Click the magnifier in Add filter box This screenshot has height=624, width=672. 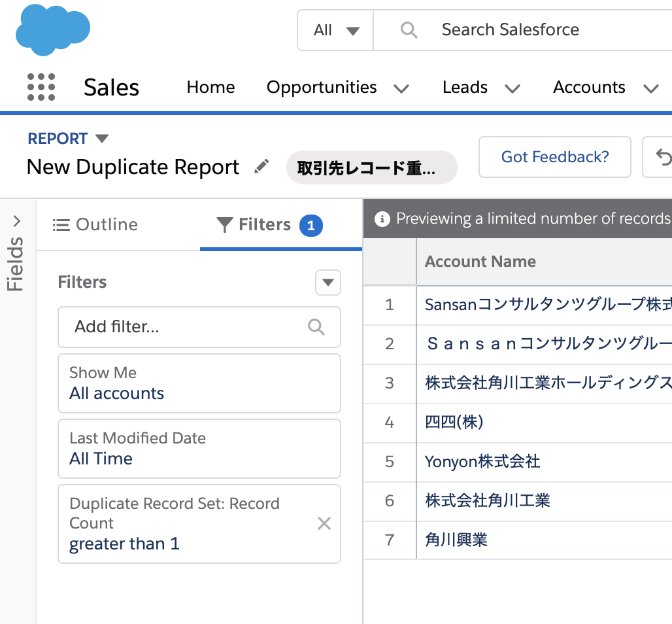pos(316,327)
